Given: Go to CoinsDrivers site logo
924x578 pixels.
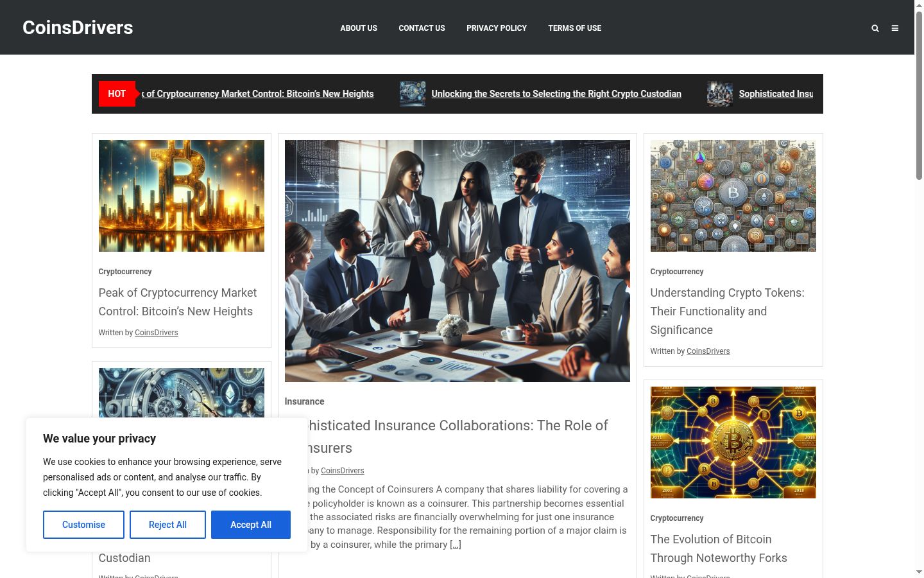Looking at the screenshot, I should tap(78, 28).
